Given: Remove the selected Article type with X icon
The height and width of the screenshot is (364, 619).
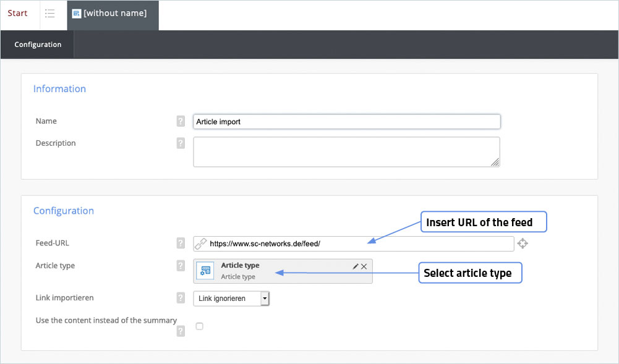Looking at the screenshot, I should 364,266.
